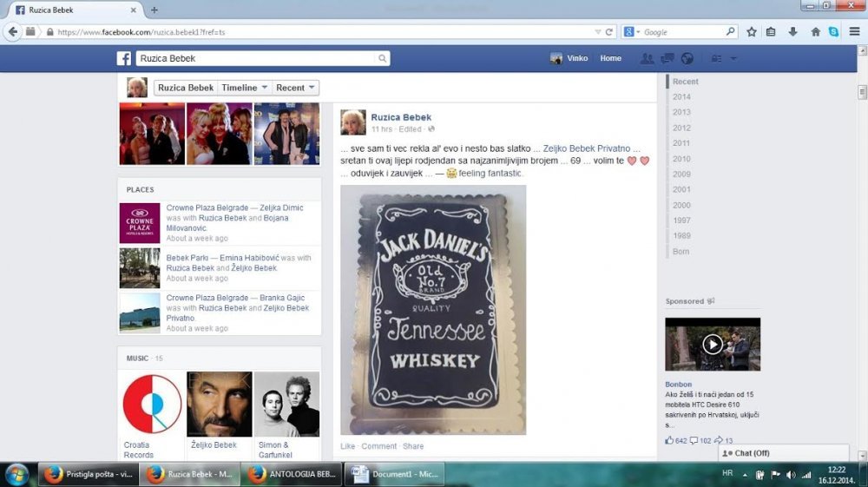The width and height of the screenshot is (868, 487).
Task: Click the Ruzica Bebek profile name button
Action: coord(186,88)
